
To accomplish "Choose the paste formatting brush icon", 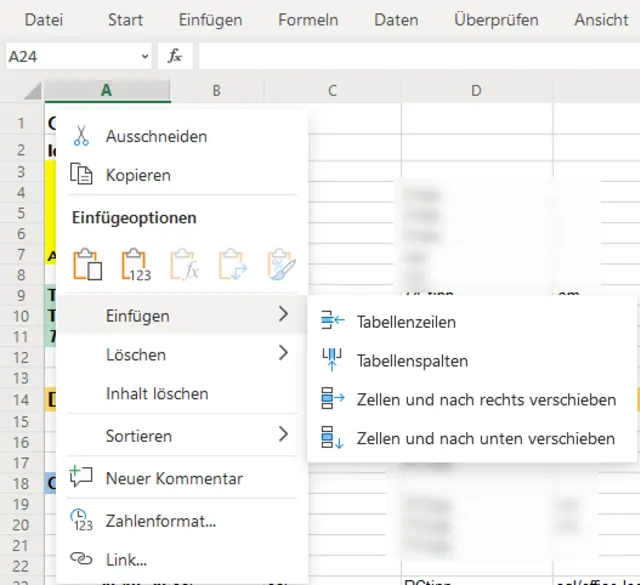I will coord(281,265).
